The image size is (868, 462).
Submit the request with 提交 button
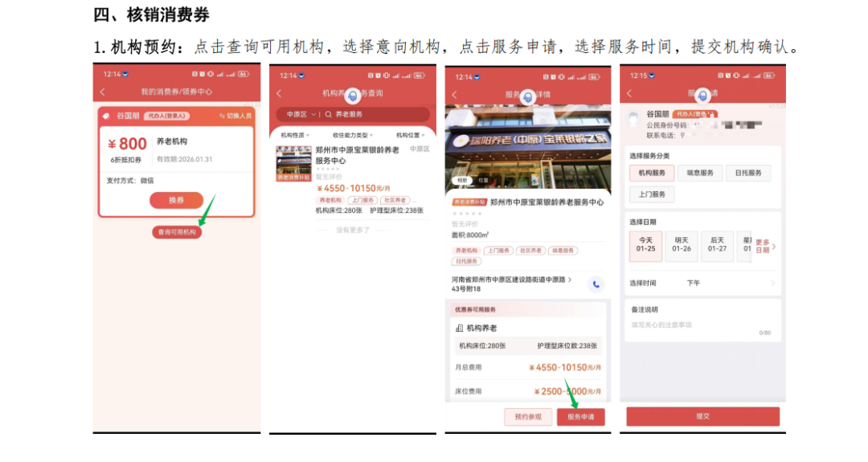click(x=702, y=416)
